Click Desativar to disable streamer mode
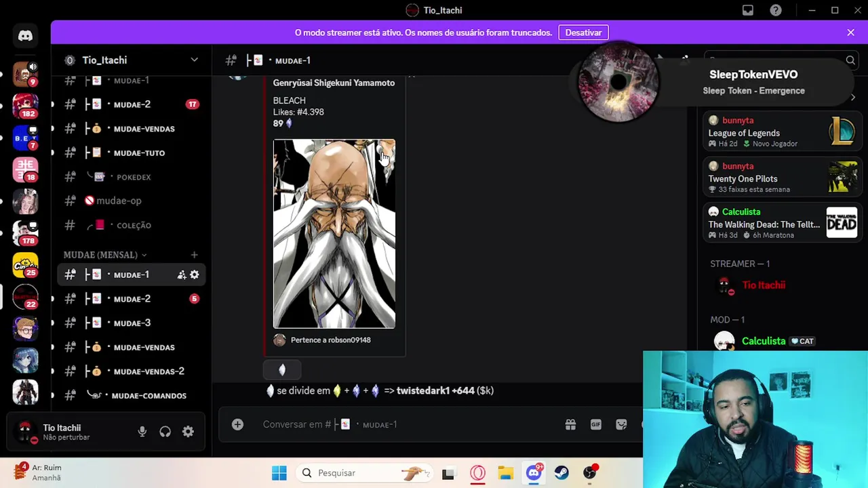 pos(583,33)
